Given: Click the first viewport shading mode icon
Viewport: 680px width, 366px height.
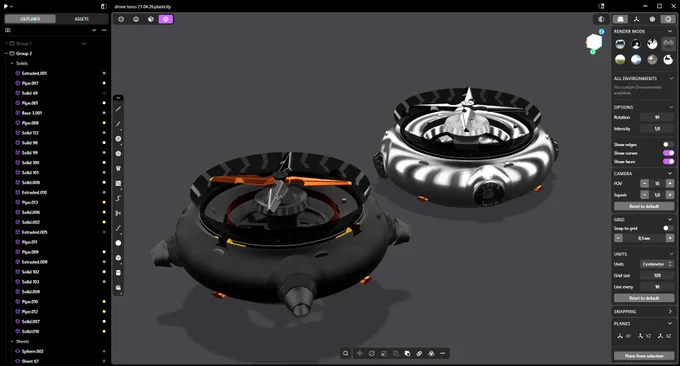Looking at the screenshot, I should [121, 19].
